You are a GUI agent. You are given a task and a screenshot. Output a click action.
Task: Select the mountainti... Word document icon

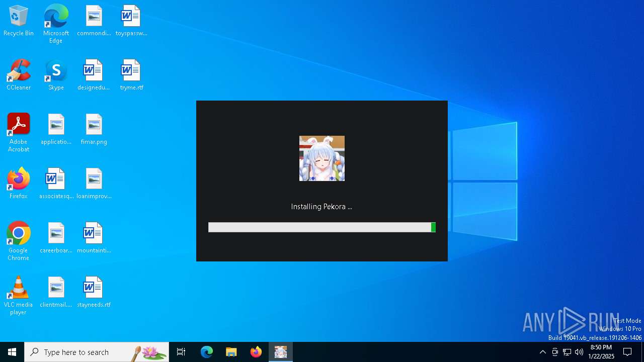94,238
